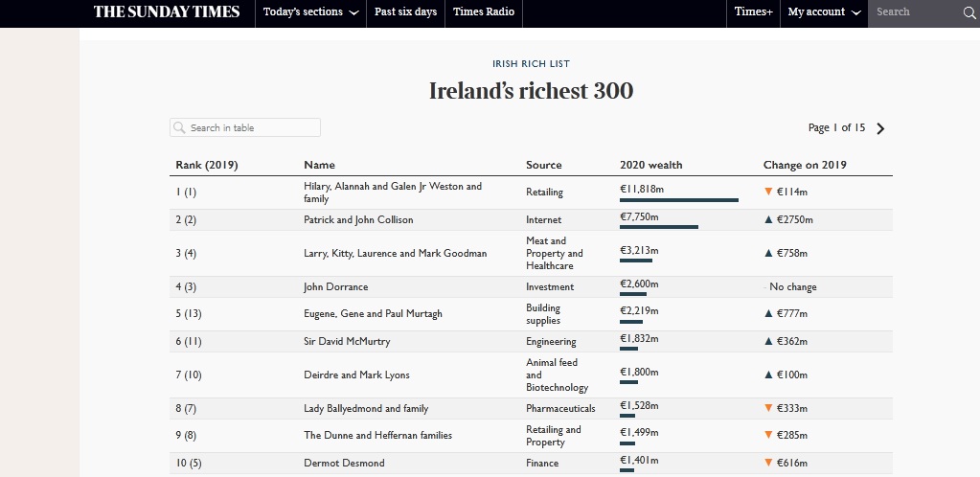Sort by the 2020 wealth column header
980x477 pixels.
[651, 165]
